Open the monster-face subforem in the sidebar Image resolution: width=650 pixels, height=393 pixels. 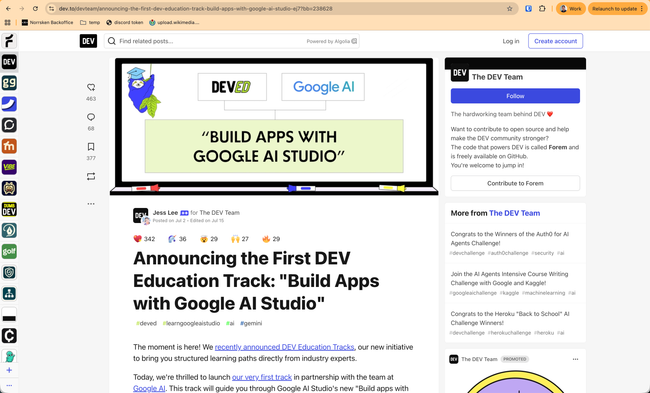pos(9,188)
